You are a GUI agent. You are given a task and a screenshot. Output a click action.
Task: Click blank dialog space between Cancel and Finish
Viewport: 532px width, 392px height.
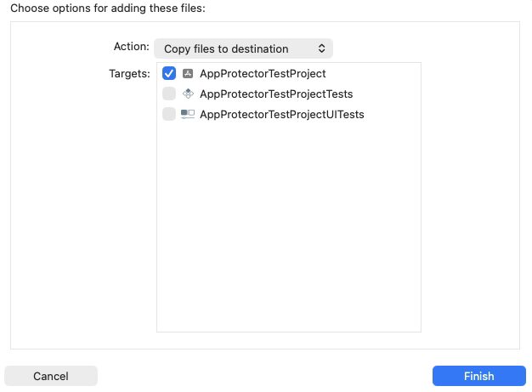[x=265, y=376]
